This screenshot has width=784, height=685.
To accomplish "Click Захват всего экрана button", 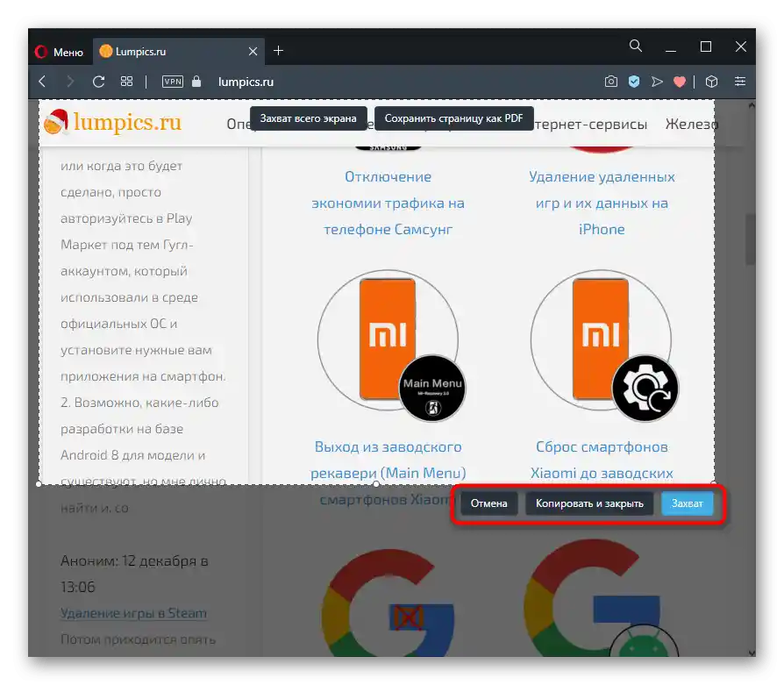I will [308, 118].
